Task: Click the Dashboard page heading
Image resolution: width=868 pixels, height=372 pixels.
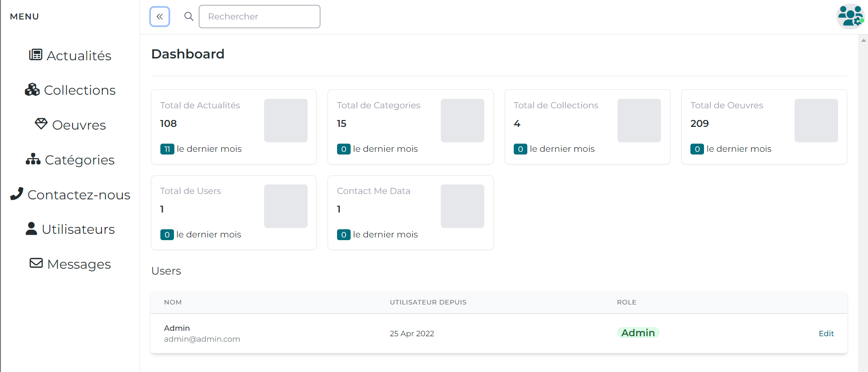Action: coord(188,54)
